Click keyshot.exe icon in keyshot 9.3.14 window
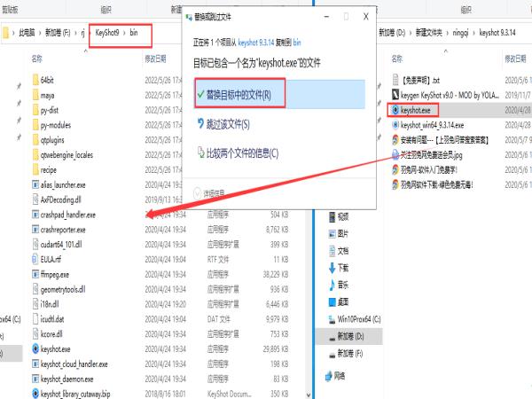532x399 pixels. point(395,110)
